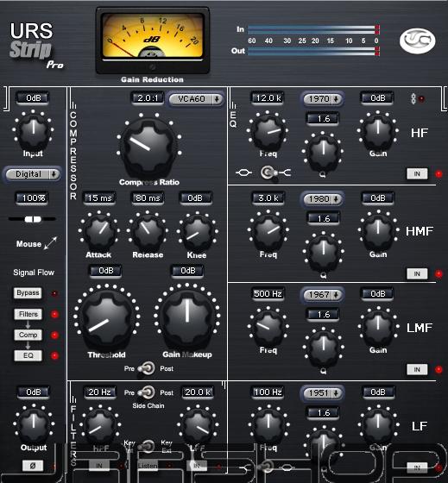The image size is (448, 483).
Task: Open the VCA60 compressor type dropdown
Action: point(196,99)
